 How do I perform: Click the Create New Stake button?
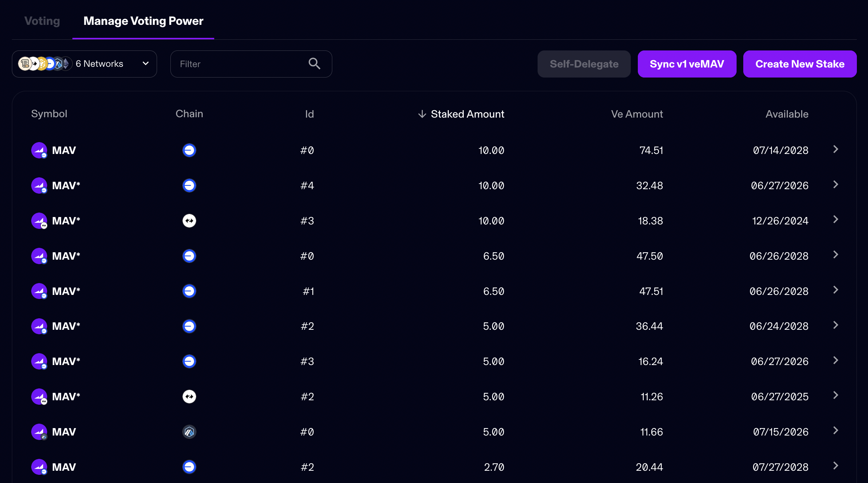(x=800, y=64)
